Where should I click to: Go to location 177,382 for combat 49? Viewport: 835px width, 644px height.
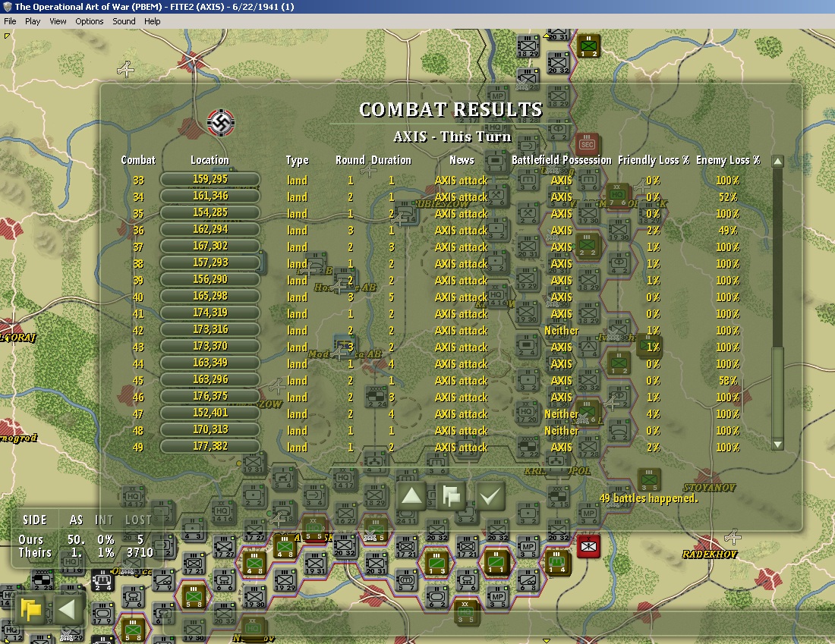210,446
